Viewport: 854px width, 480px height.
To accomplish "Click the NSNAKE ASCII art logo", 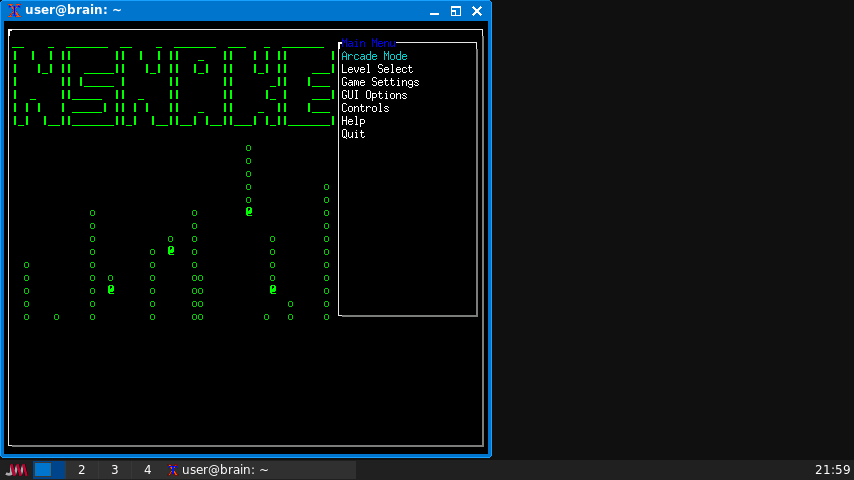I will tap(173, 86).
